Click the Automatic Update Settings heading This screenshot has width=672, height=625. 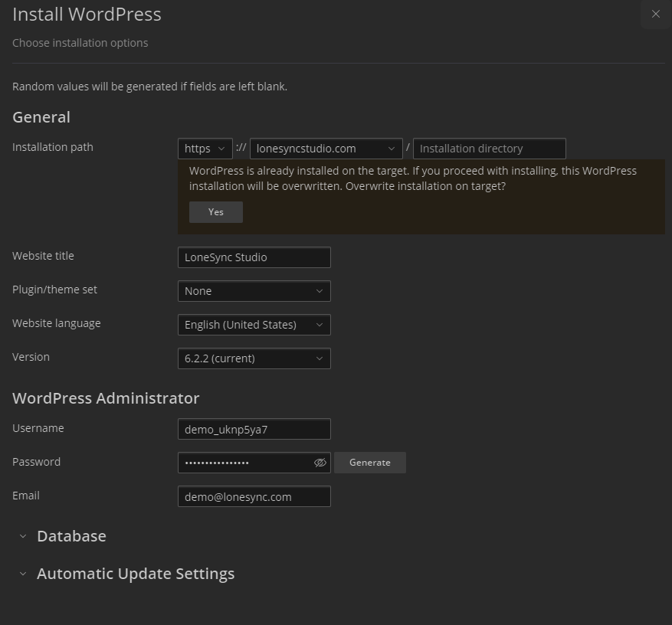click(x=136, y=574)
